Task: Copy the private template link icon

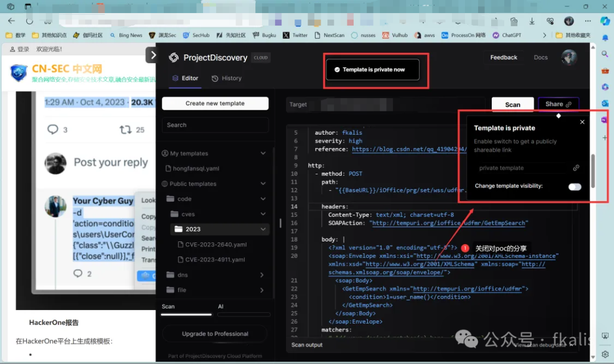Action: (x=575, y=168)
